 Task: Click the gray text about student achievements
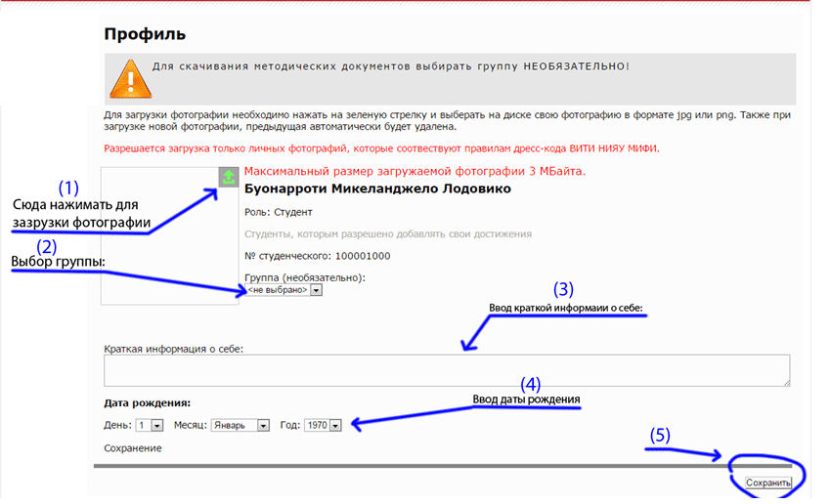[388, 234]
